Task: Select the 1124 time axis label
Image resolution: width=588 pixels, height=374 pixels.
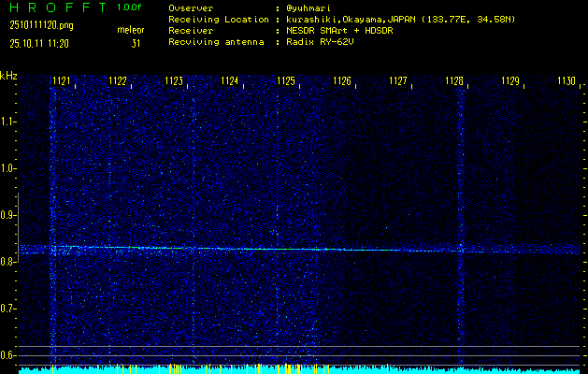Action: tap(230, 80)
